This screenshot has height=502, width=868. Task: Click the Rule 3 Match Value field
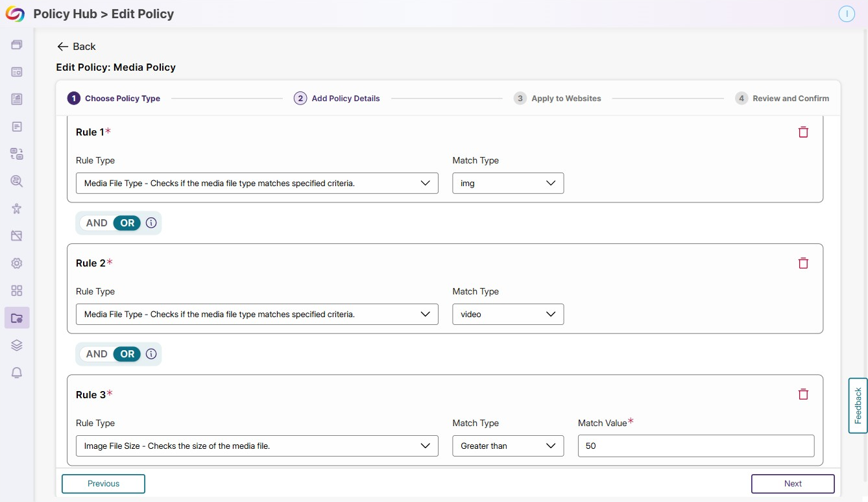pyautogui.click(x=696, y=446)
